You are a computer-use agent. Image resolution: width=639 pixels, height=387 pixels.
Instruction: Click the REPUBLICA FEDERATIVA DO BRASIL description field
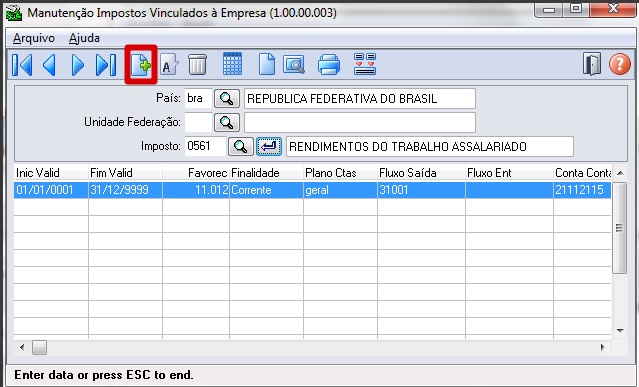pos(360,99)
